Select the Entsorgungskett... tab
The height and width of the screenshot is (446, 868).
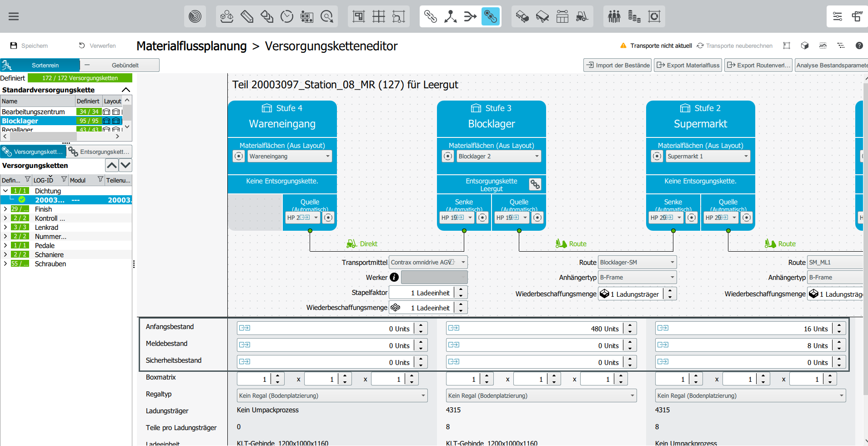[x=100, y=152]
